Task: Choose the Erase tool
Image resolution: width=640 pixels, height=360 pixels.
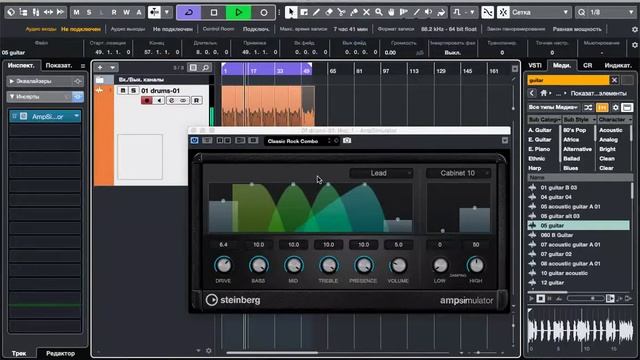Action: pos(329,12)
